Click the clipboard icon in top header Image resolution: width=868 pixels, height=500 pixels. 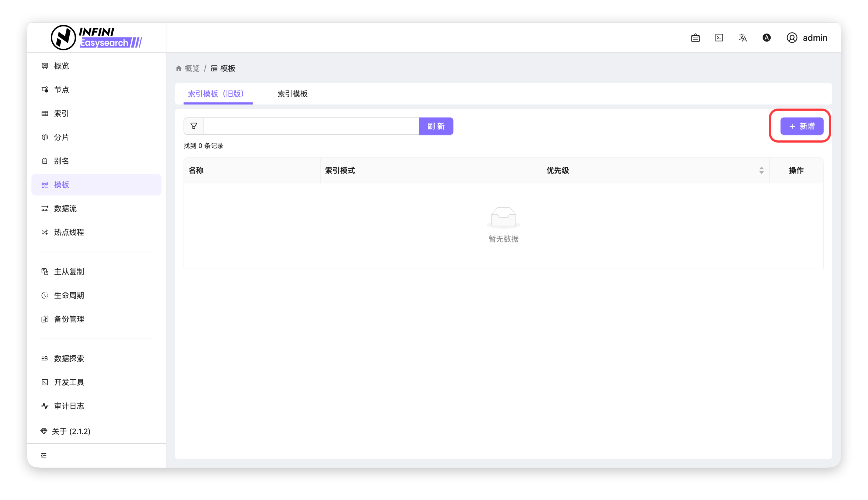tap(695, 38)
